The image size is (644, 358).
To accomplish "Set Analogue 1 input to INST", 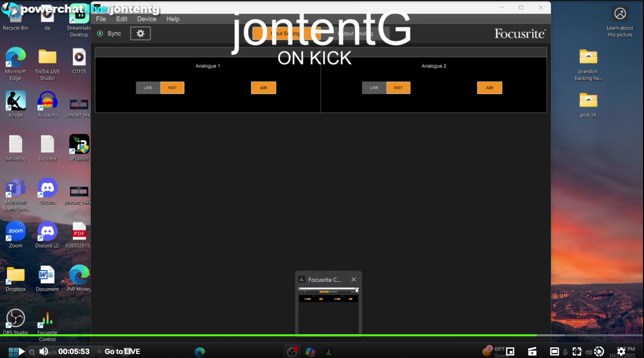I will pyautogui.click(x=172, y=88).
